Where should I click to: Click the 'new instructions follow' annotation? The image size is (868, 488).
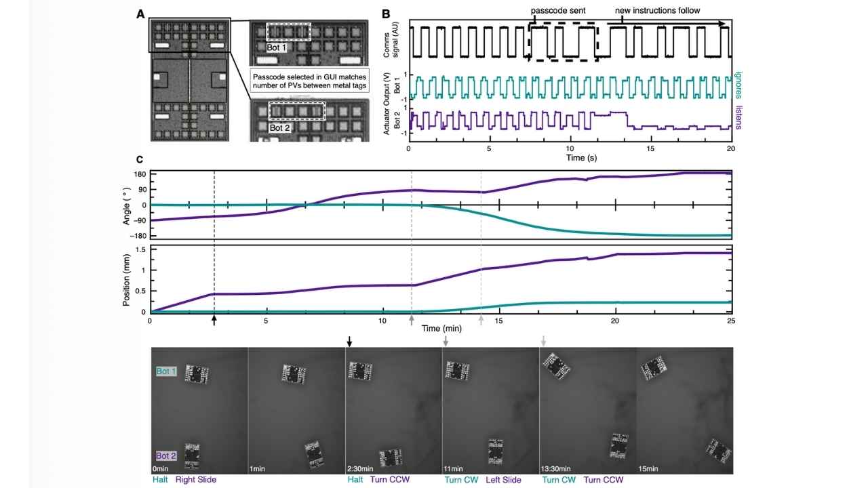point(658,11)
